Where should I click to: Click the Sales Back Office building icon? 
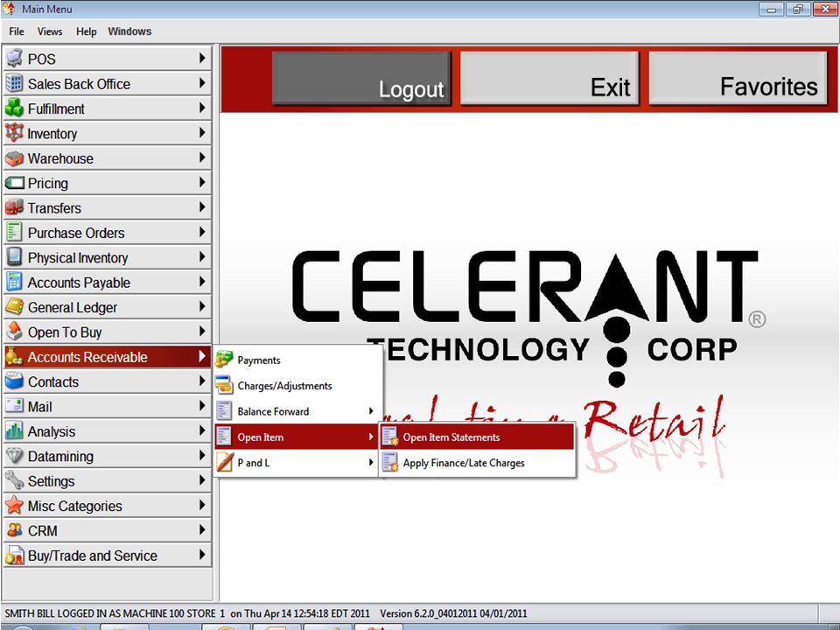tap(15, 83)
